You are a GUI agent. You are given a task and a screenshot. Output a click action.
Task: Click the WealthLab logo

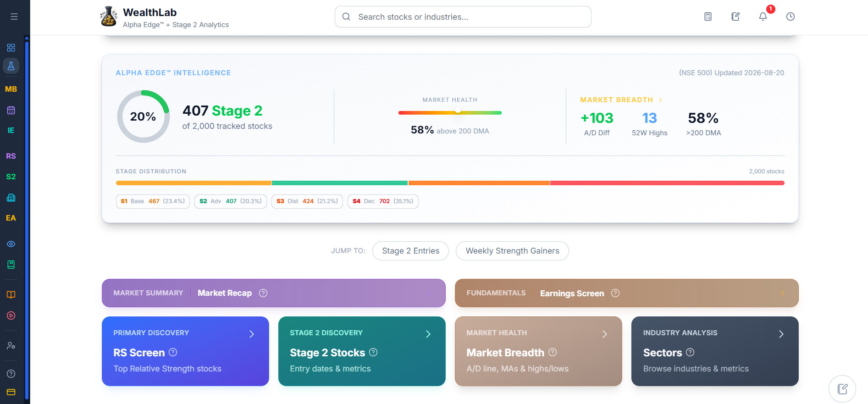click(x=109, y=17)
